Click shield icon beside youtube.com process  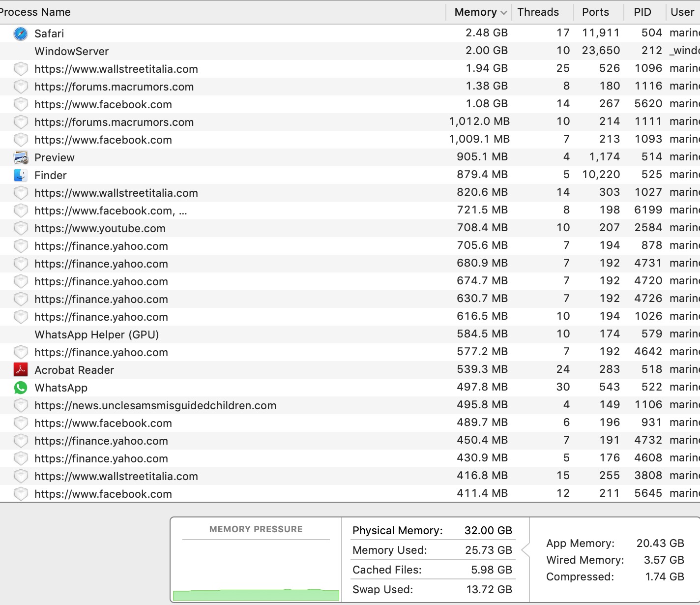click(x=21, y=228)
